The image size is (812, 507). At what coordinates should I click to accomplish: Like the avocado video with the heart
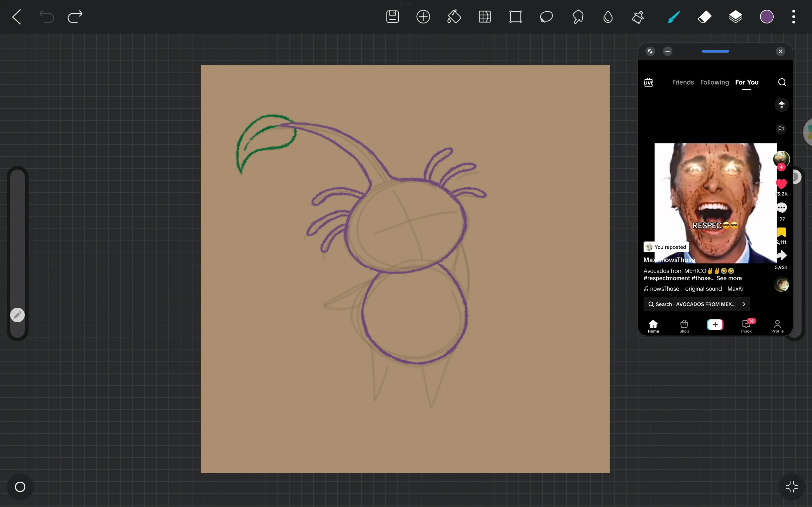(x=781, y=184)
